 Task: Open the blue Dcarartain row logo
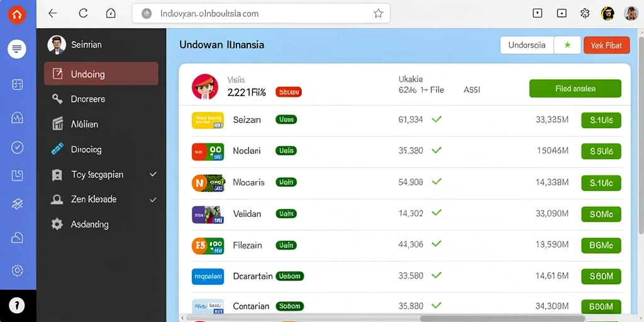coord(208,277)
